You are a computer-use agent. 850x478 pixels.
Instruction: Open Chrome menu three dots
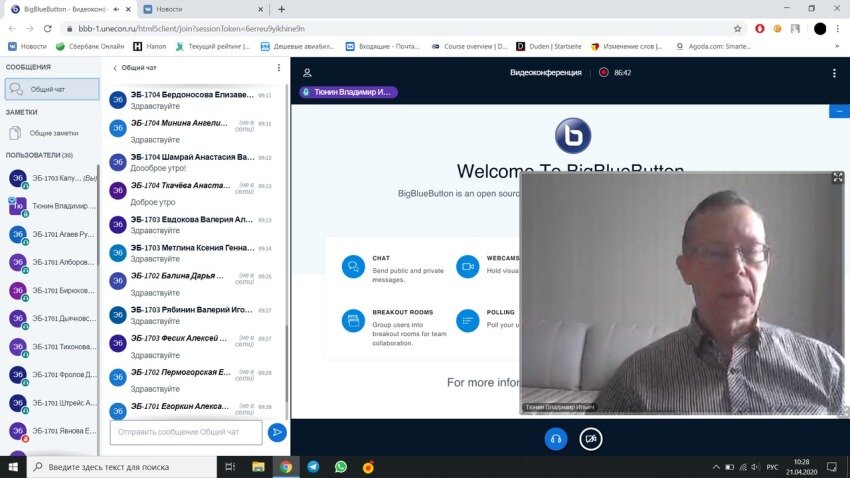[838, 29]
